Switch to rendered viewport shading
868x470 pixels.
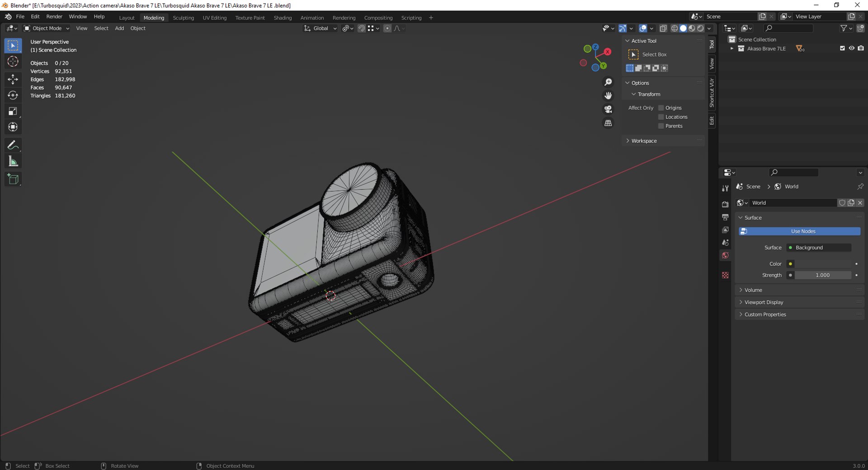(700, 28)
